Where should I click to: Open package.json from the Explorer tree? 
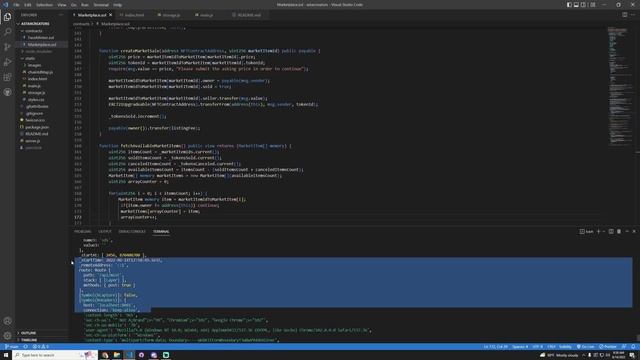click(x=37, y=127)
